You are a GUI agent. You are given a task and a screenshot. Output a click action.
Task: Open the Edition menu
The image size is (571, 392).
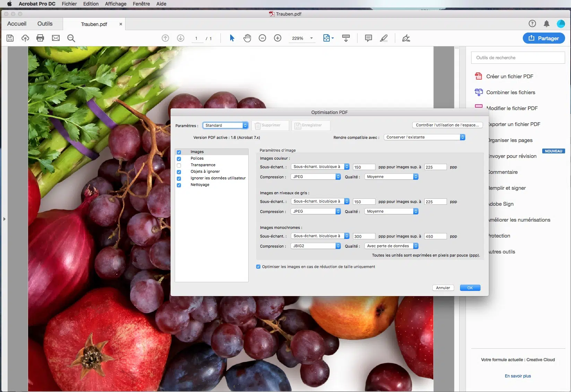click(x=91, y=4)
